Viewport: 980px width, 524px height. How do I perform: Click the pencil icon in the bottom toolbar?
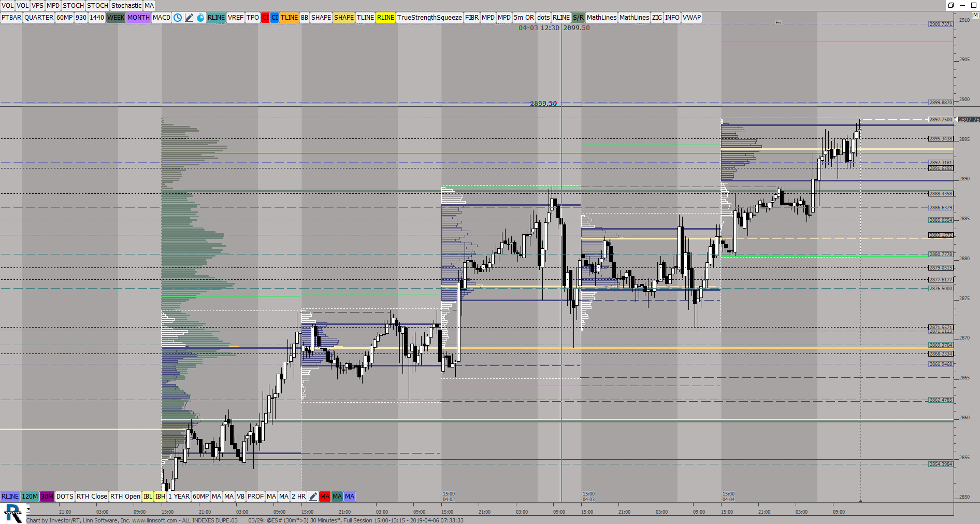click(313, 497)
